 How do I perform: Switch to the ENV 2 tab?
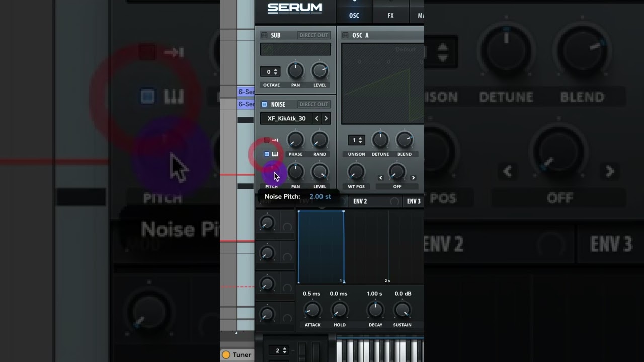(x=360, y=201)
